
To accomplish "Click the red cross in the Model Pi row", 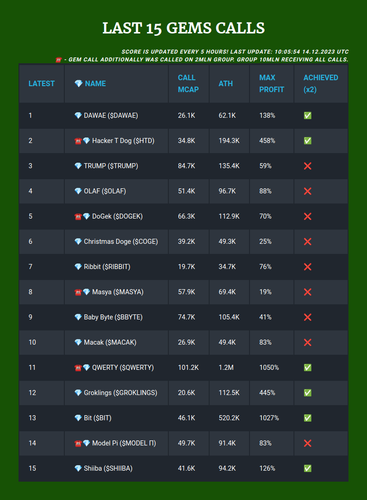I will click(x=308, y=443).
